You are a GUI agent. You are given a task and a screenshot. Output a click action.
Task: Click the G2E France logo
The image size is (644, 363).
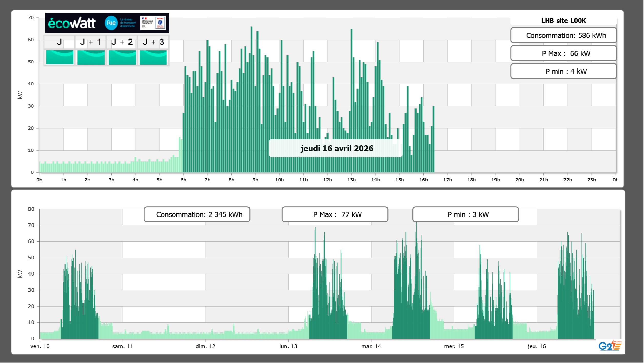tap(610, 346)
